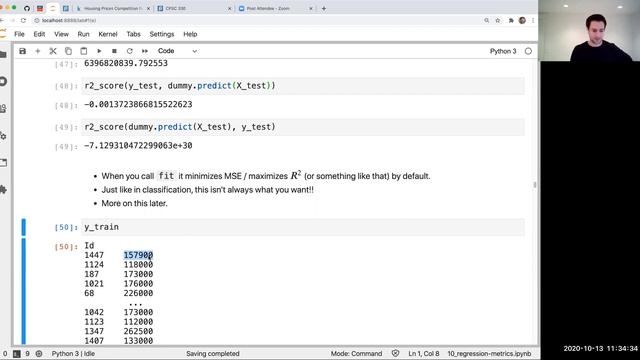Screen dimensions: 640x360
Task: Click the browser zoom magnifier icon
Action: 487,20
